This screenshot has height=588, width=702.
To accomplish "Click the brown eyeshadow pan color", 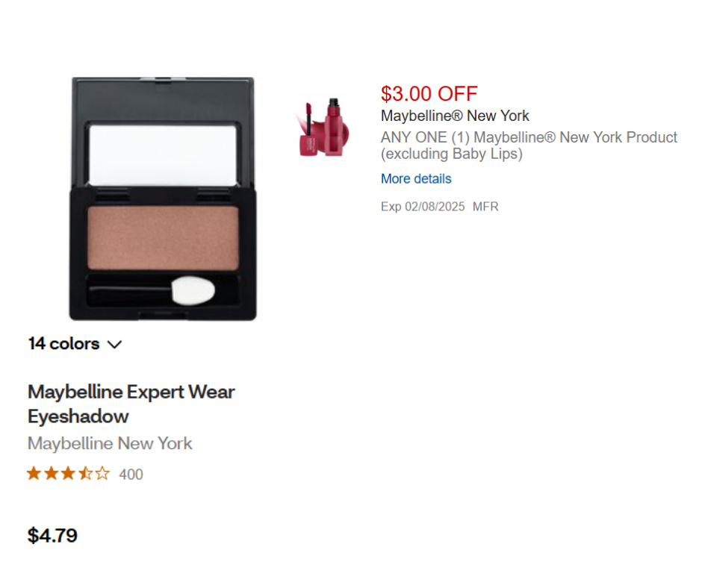I will 163,238.
